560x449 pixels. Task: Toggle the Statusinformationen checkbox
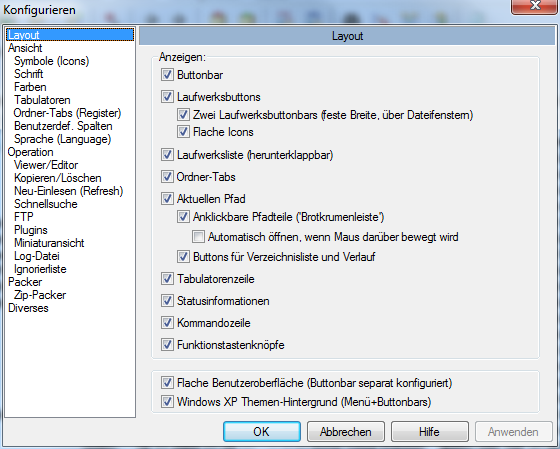click(x=167, y=301)
